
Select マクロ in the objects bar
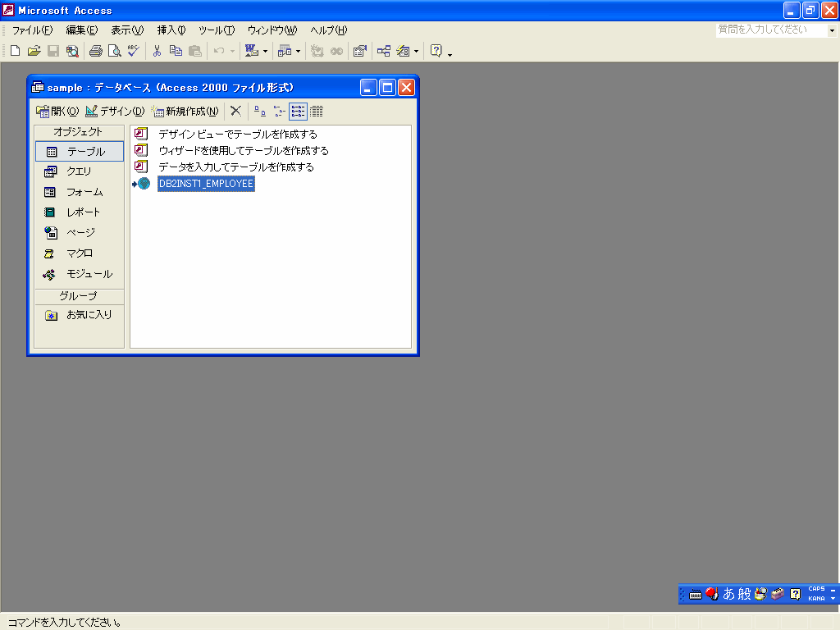pyautogui.click(x=80, y=253)
